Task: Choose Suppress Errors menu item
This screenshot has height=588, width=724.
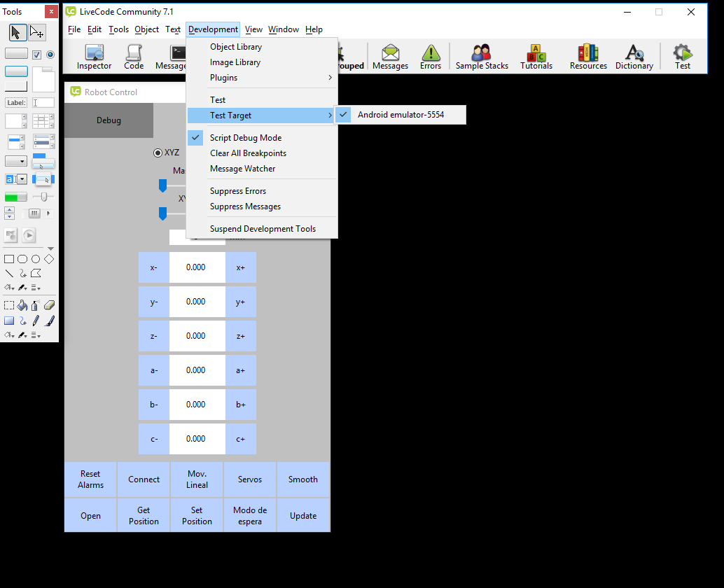Action: point(262,191)
